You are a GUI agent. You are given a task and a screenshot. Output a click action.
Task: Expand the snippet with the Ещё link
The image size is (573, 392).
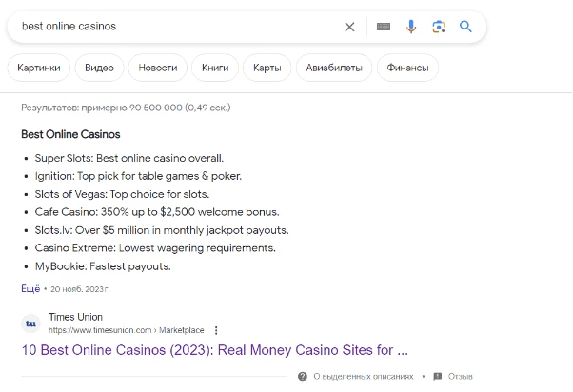tap(30, 289)
